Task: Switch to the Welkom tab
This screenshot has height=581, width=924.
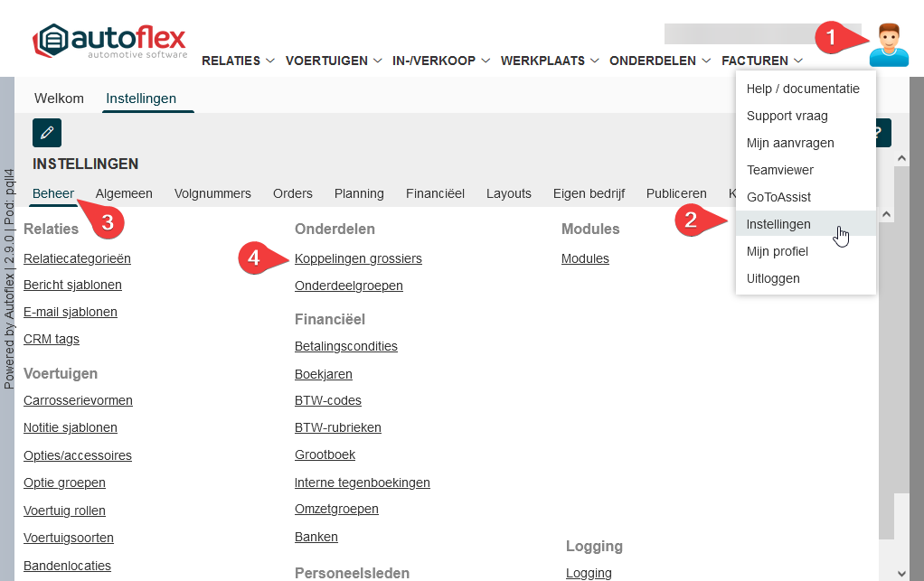Action: [59, 98]
